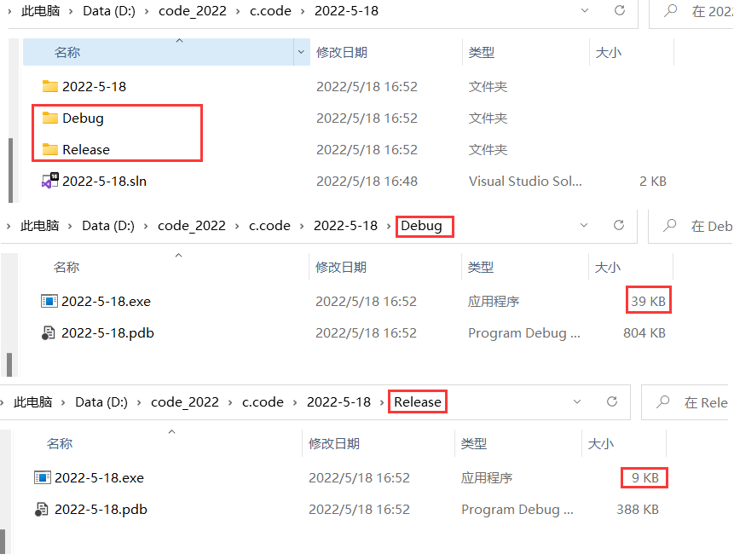734x560 pixels.
Task: Open the 2022-5-18 folder icon in top window
Action: point(50,87)
